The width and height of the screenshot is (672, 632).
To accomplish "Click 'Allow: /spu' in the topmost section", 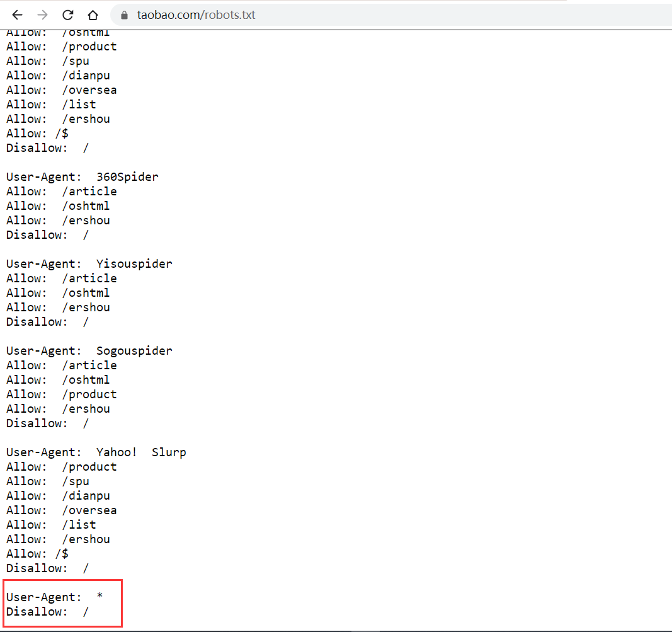I will coord(48,61).
